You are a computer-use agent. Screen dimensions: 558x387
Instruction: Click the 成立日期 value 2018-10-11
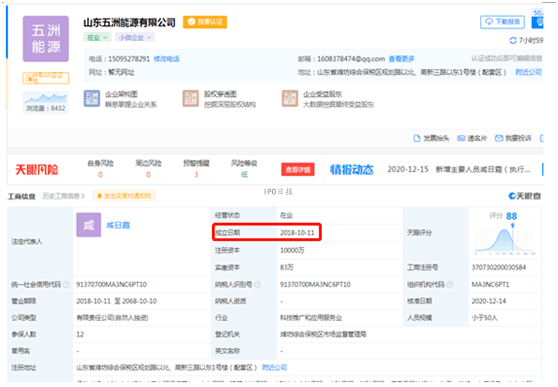click(297, 233)
